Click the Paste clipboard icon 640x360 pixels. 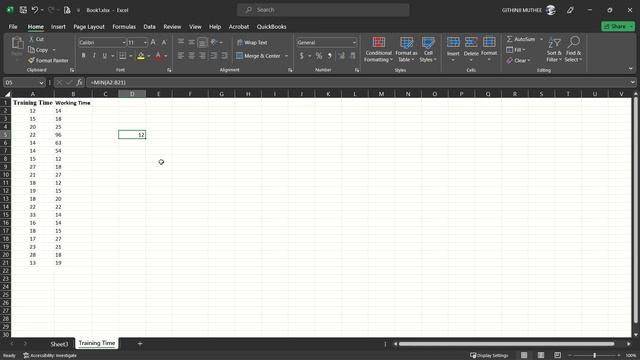pos(17,43)
